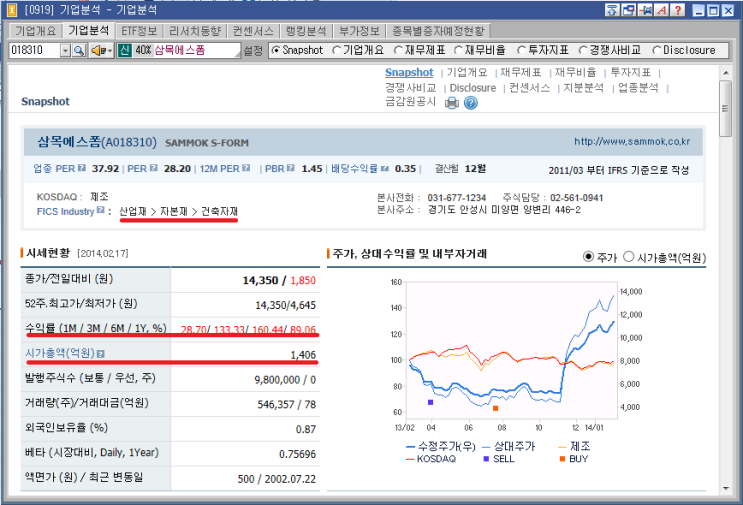Click the 컨센서스 link in page navigation

pyautogui.click(x=529, y=88)
